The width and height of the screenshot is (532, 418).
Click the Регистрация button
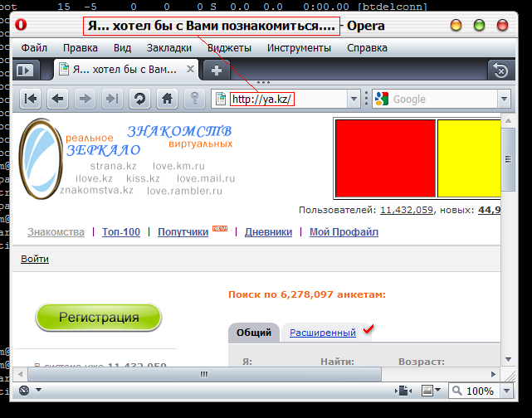(x=99, y=318)
